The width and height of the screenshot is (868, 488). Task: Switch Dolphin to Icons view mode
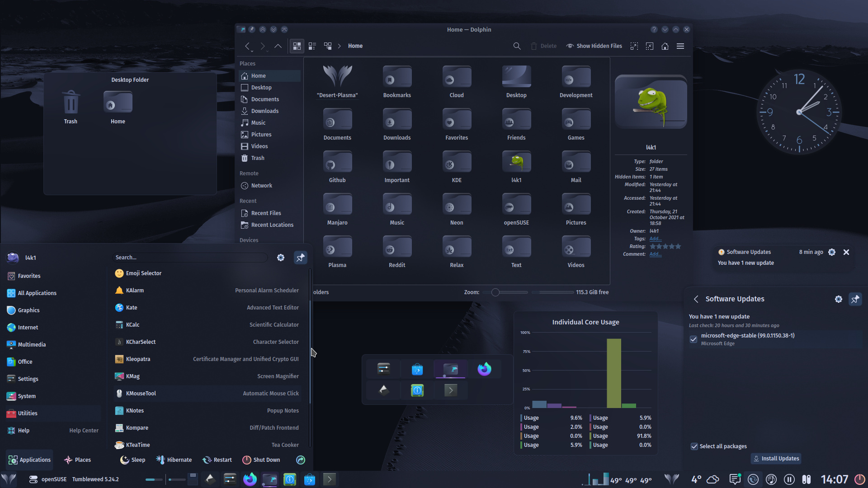coord(297,46)
